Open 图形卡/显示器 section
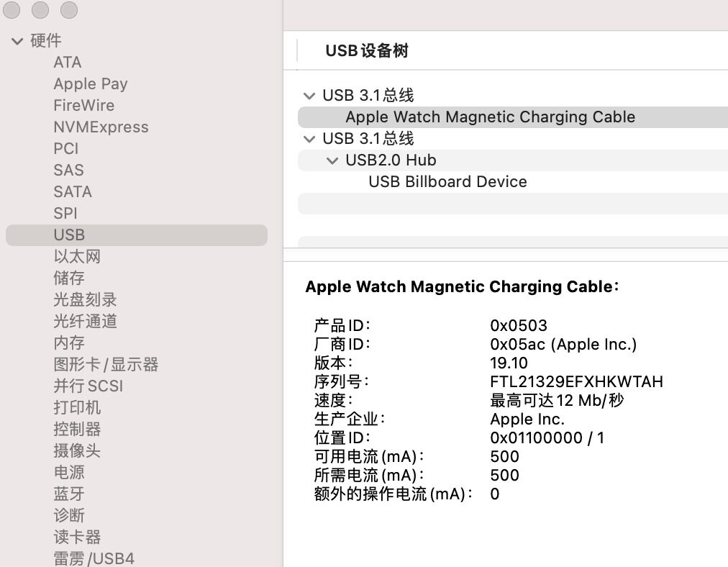 tap(106, 365)
